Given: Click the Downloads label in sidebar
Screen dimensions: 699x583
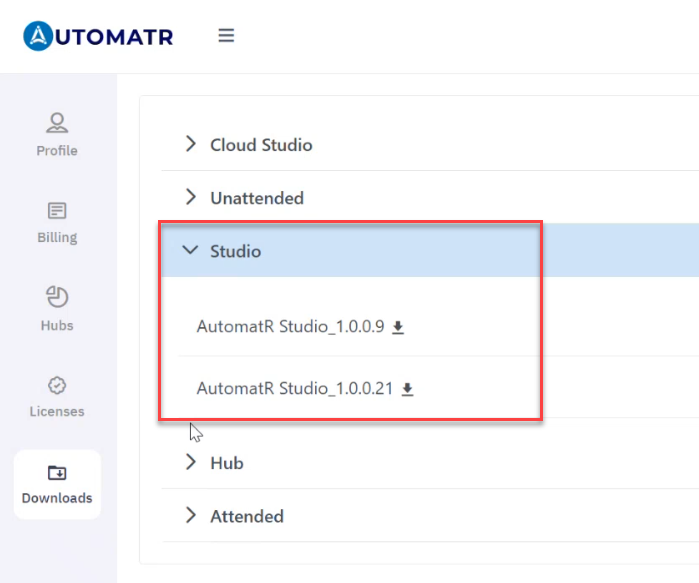Looking at the screenshot, I should 57,498.
